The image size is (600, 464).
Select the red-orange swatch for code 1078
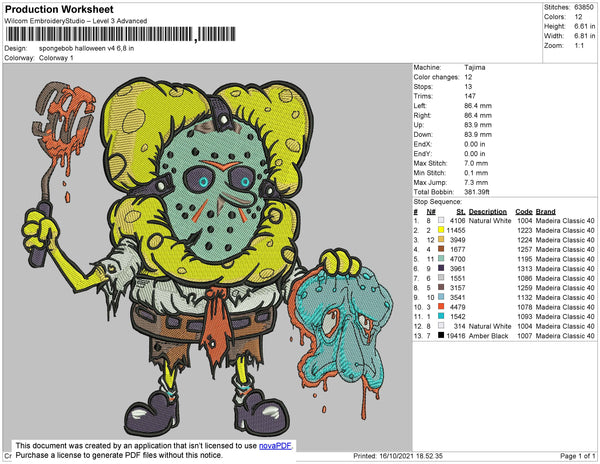[441, 307]
